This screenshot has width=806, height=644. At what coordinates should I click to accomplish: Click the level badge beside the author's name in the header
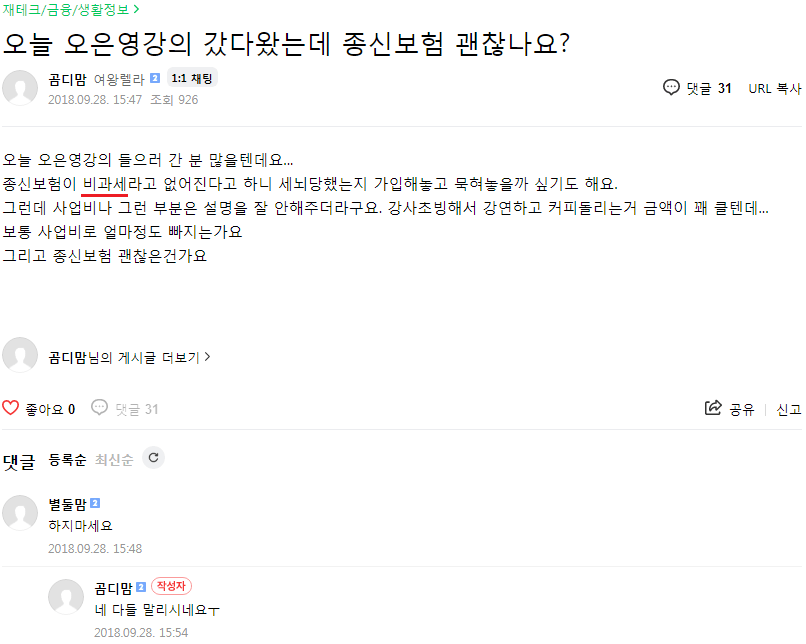(x=156, y=79)
